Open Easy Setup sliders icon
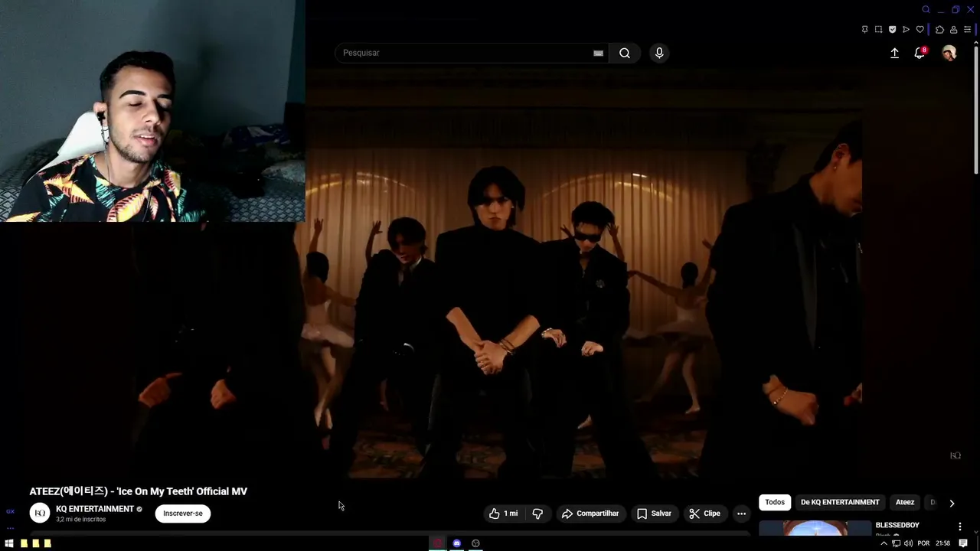This screenshot has width=980, height=551. pos(967,29)
